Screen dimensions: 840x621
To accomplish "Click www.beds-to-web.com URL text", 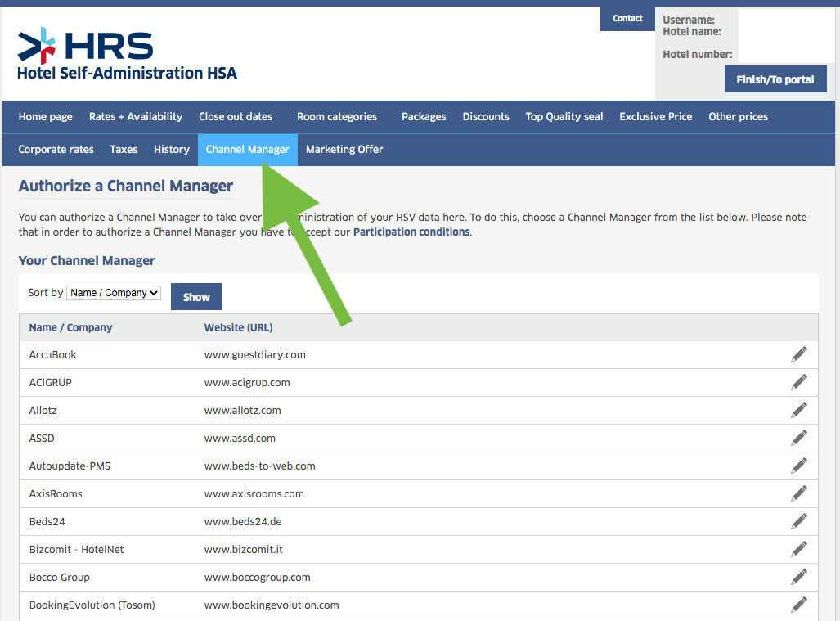I will pos(260,466).
